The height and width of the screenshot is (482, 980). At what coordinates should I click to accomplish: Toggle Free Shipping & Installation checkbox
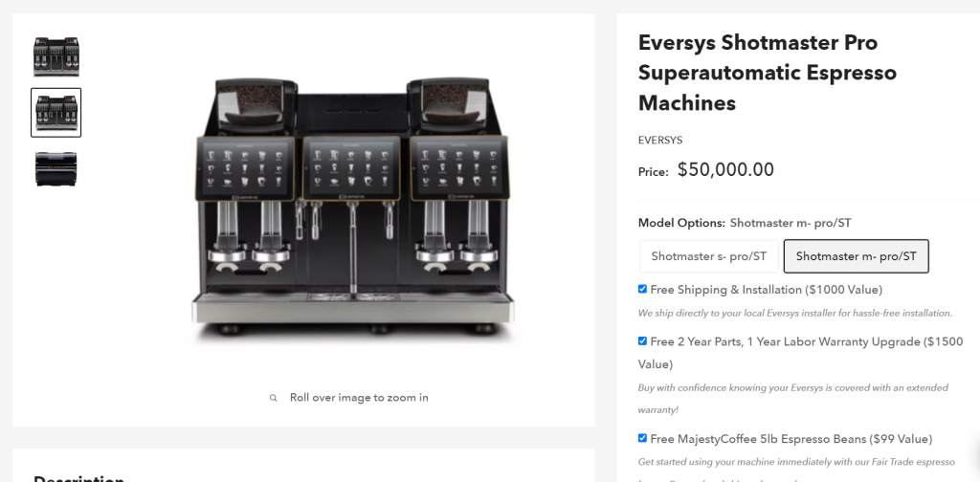[643, 289]
